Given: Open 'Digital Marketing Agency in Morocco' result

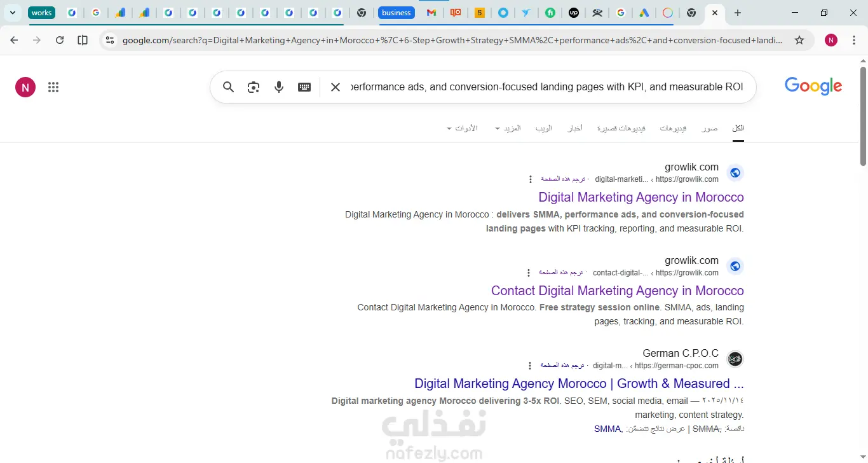Looking at the screenshot, I should coord(641,197).
